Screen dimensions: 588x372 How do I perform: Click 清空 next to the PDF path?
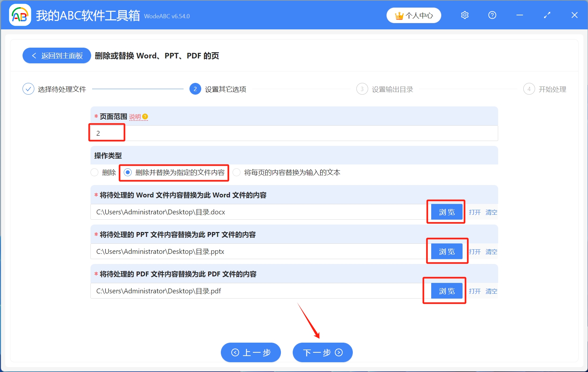(491, 291)
